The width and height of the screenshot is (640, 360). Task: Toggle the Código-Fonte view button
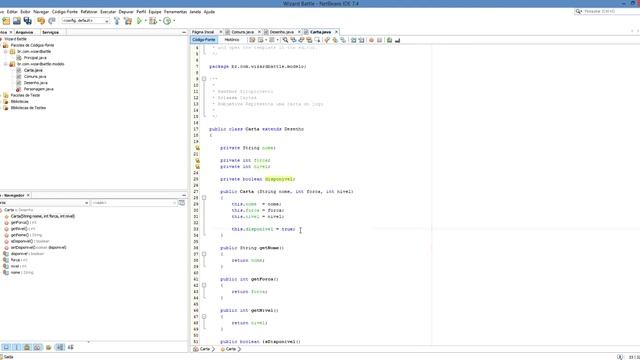204,40
